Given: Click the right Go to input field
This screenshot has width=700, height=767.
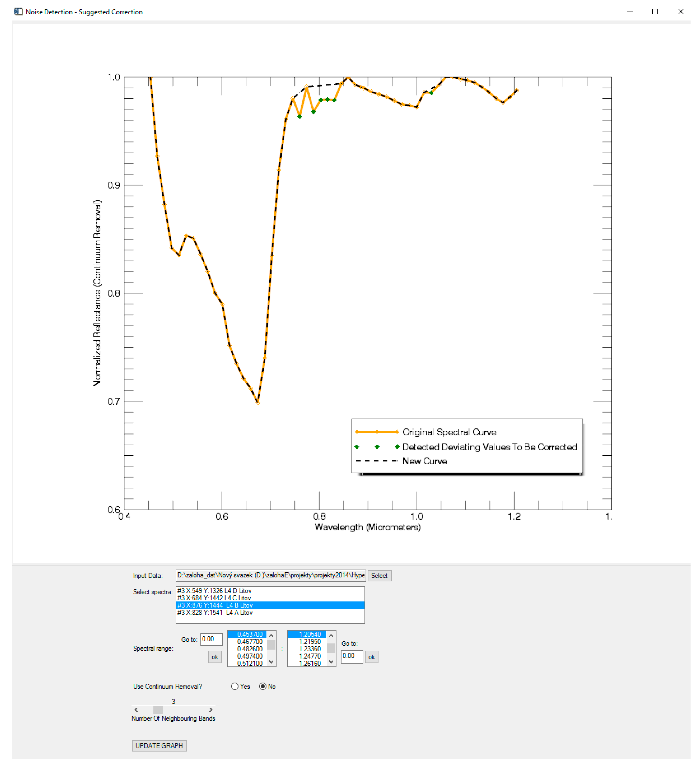Looking at the screenshot, I should (352, 656).
